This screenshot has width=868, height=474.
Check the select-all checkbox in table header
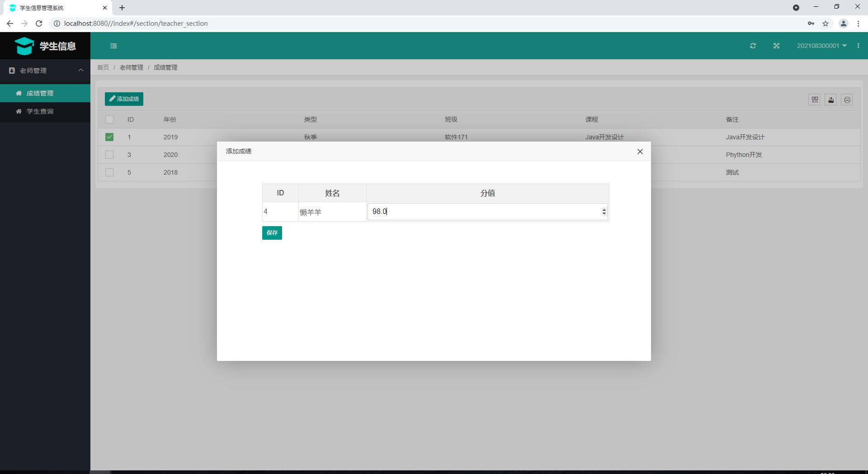click(109, 119)
